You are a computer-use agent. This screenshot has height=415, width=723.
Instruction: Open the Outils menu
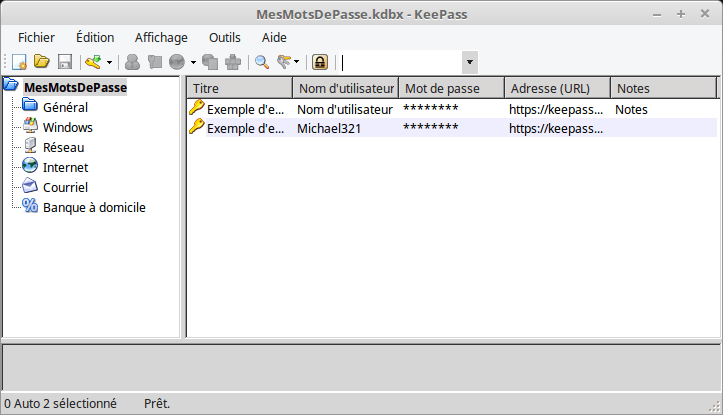tap(225, 37)
